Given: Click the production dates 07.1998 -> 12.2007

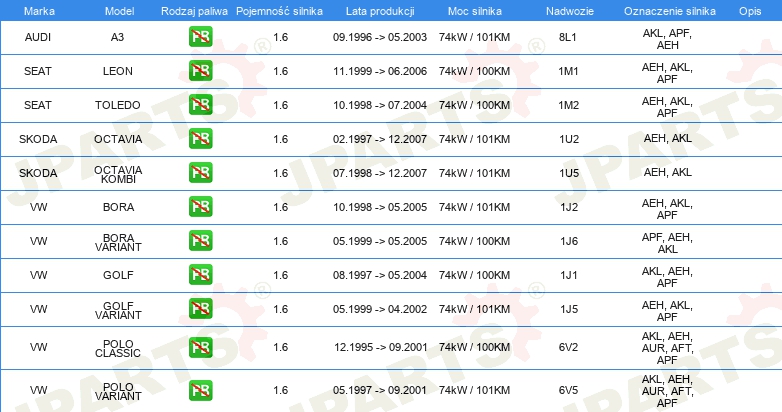Looking at the screenshot, I should 380,173.
